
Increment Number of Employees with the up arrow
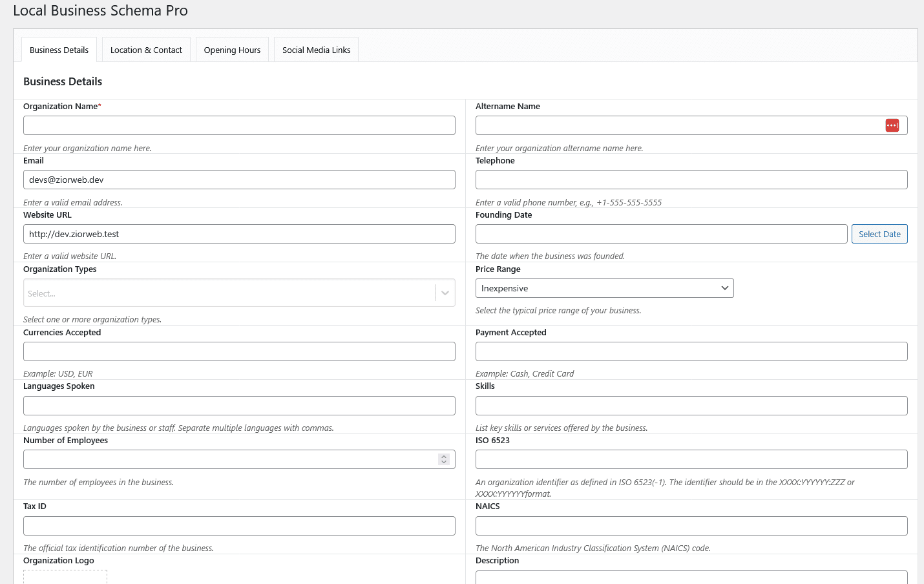[443, 457]
